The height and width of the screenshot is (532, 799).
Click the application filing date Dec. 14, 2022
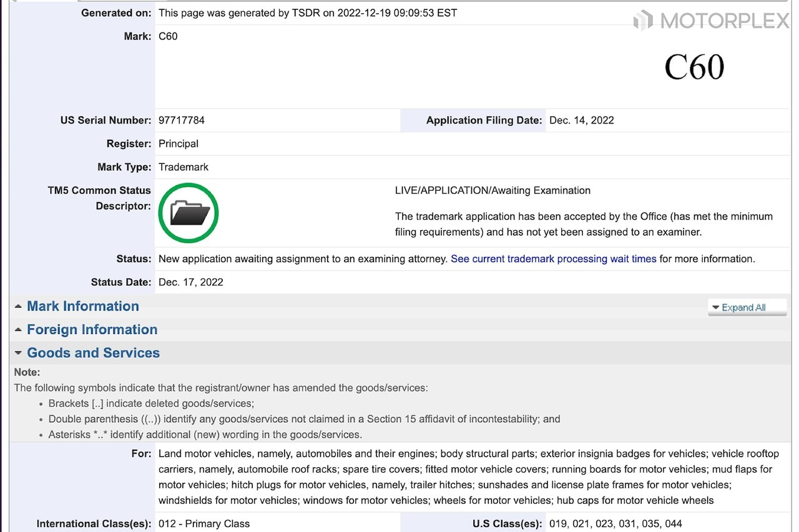581,120
